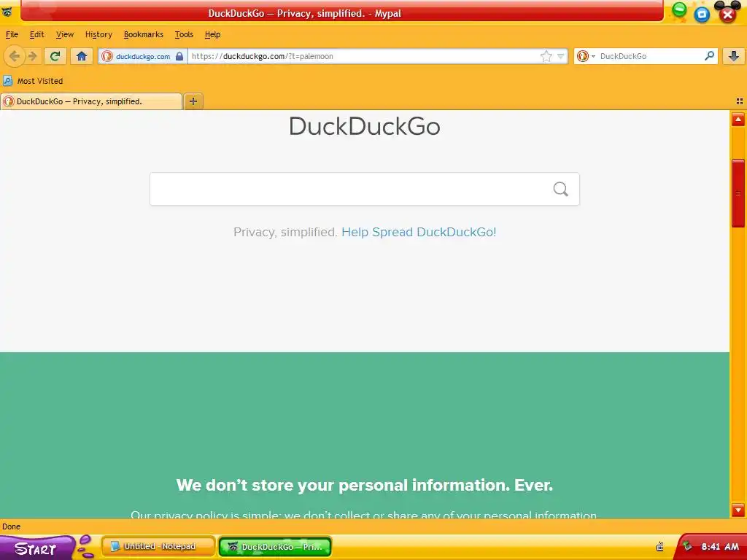This screenshot has width=747, height=560.
Task: Click the URL address field
Action: (363, 56)
